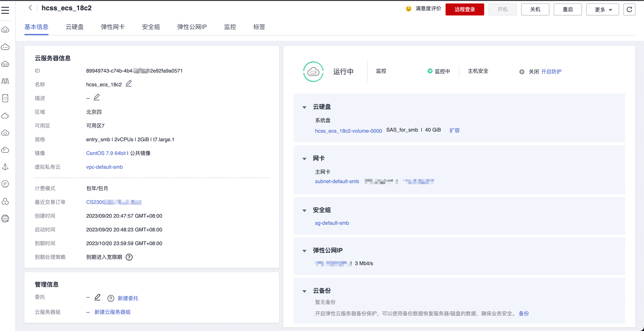Open the hamburger navigation menu
644x331 pixels.
(5, 10)
